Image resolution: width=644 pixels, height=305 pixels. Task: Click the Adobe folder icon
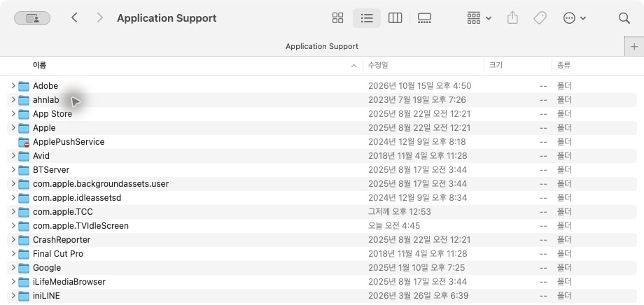tap(24, 86)
